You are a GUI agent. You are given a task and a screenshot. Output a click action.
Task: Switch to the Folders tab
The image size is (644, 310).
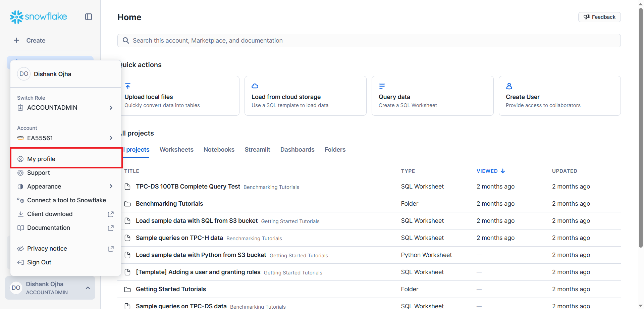pyautogui.click(x=335, y=150)
